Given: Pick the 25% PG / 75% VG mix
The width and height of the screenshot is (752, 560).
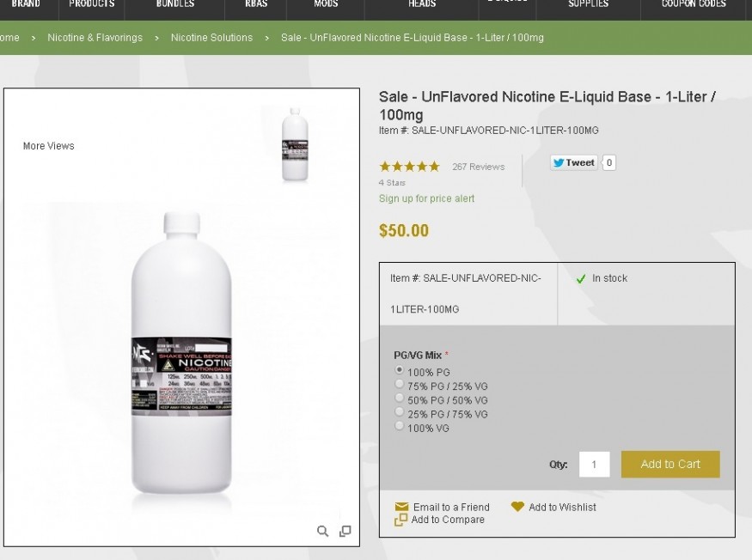Looking at the screenshot, I should [399, 412].
